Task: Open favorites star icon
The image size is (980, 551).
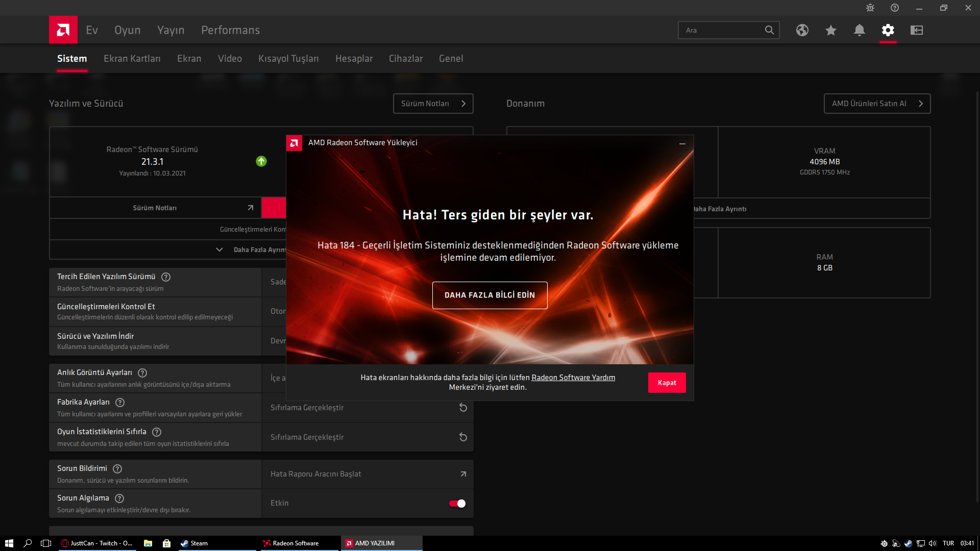Action: tap(830, 30)
